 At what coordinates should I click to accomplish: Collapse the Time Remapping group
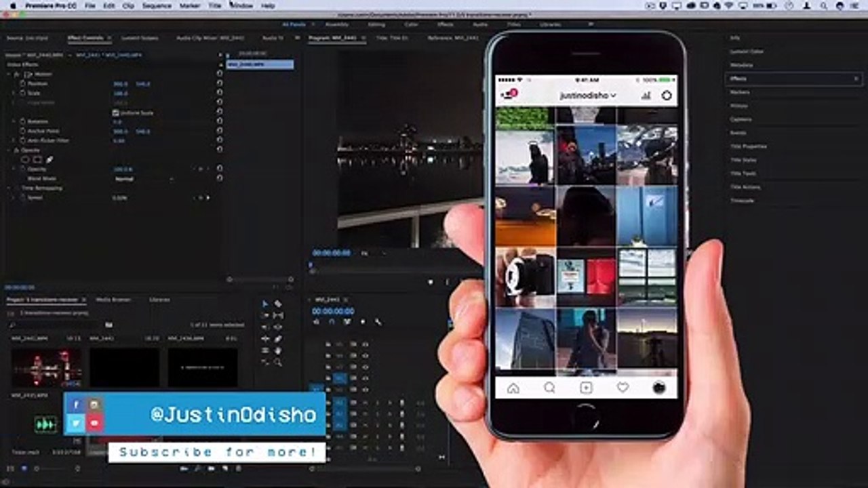pos(9,188)
